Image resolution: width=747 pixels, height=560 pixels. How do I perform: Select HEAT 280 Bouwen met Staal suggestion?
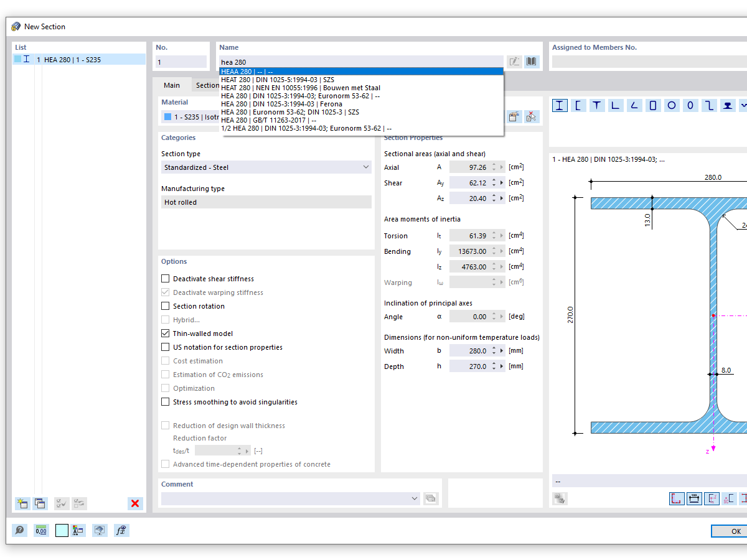[x=361, y=88]
